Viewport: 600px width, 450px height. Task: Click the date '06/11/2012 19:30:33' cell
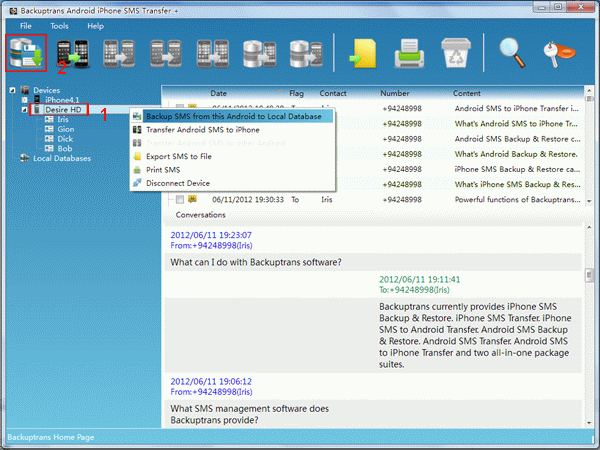248,199
